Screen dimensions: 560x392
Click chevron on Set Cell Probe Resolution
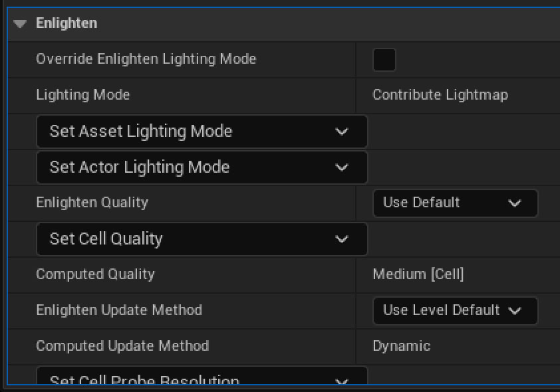coord(342,381)
